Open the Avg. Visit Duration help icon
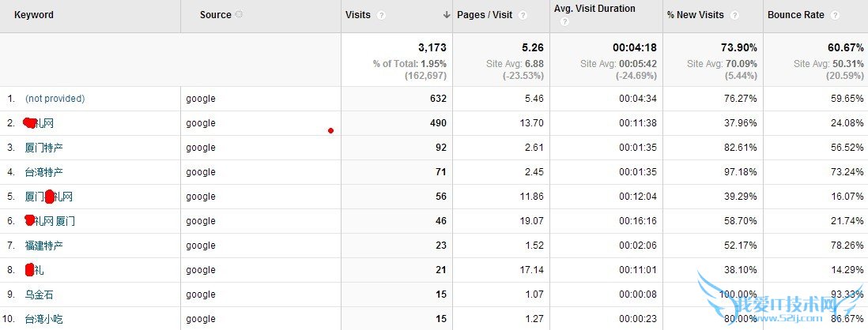 click(x=563, y=22)
